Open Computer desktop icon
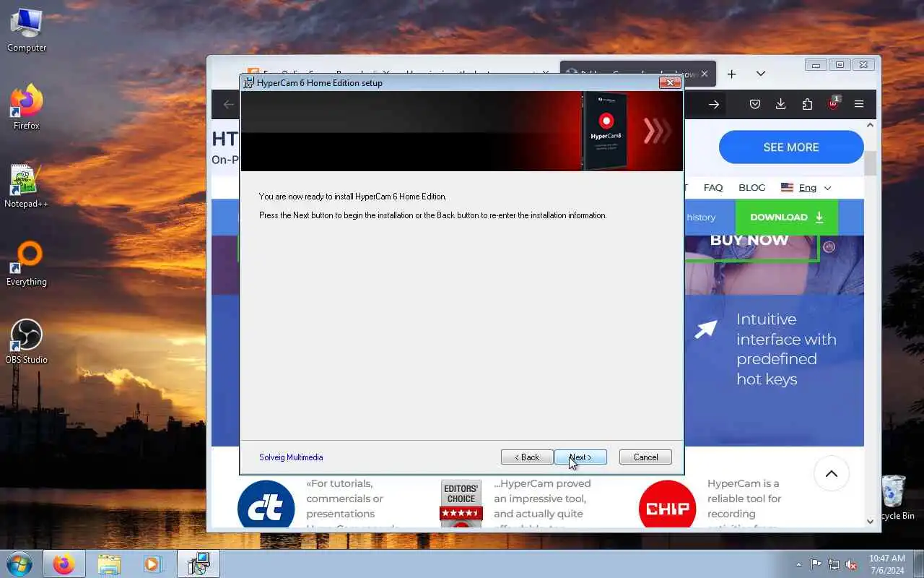 pos(27,31)
